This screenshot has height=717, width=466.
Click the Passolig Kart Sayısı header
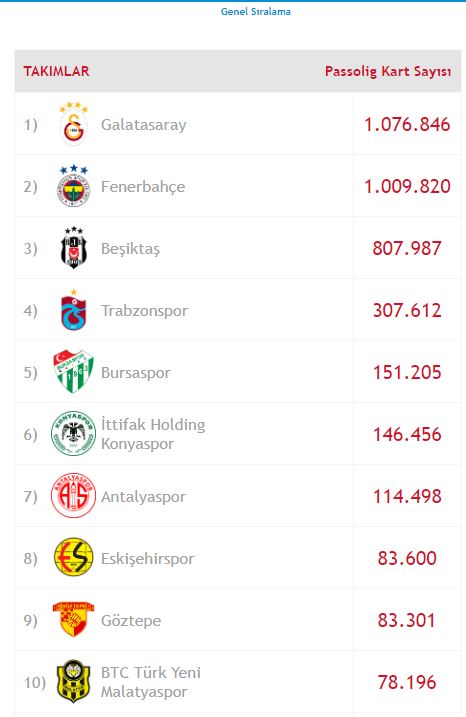pos(388,71)
